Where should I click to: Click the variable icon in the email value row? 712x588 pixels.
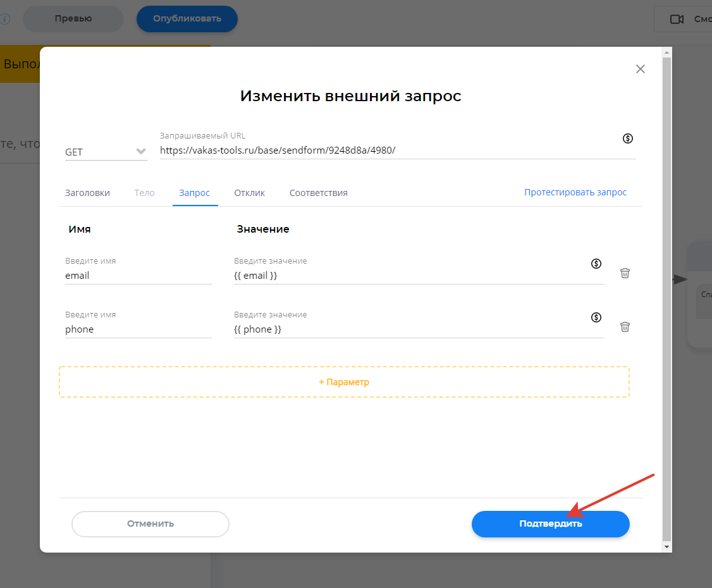click(596, 264)
